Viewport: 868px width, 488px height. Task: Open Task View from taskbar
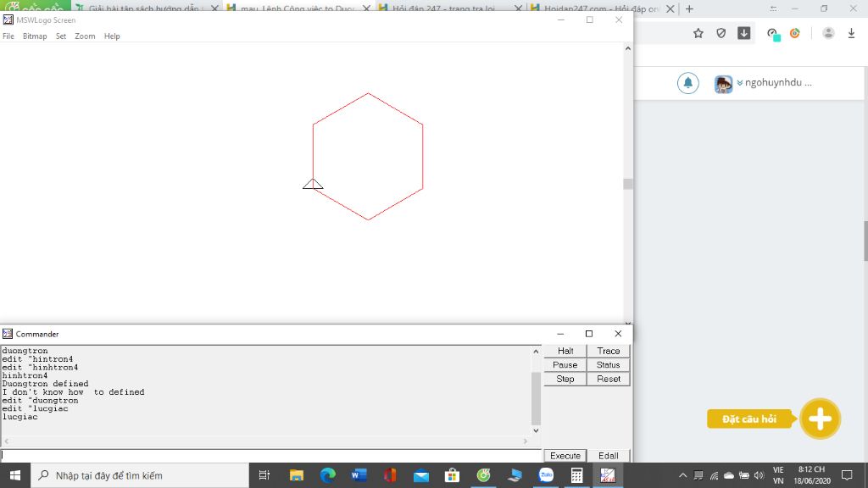[264, 475]
